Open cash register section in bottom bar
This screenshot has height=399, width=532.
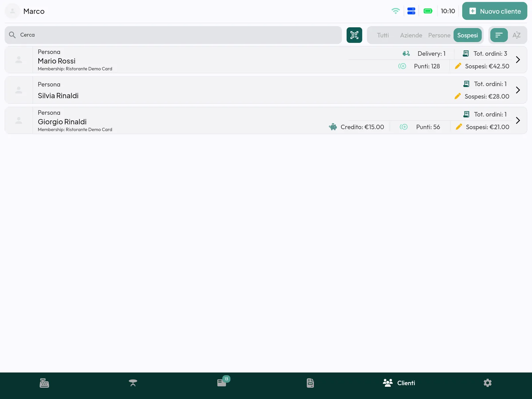(44, 383)
